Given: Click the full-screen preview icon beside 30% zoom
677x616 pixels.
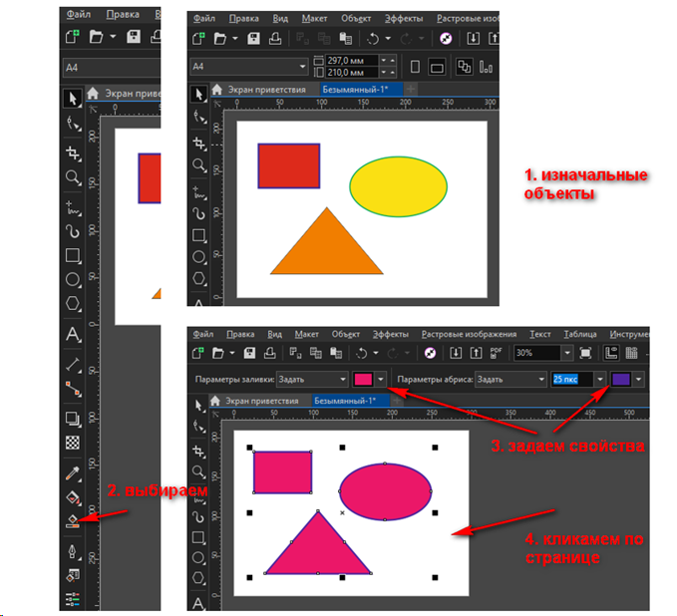Looking at the screenshot, I should [585, 353].
